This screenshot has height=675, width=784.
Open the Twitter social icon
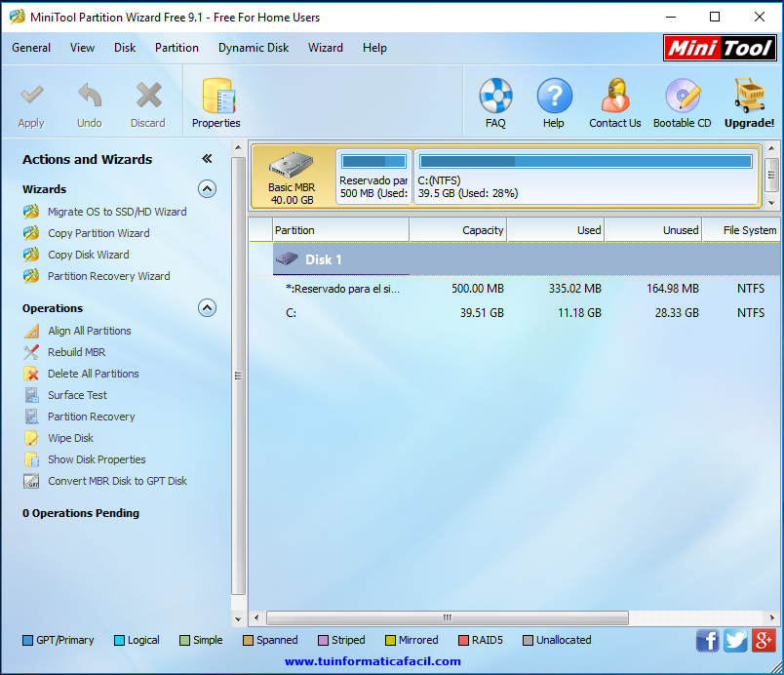735,641
